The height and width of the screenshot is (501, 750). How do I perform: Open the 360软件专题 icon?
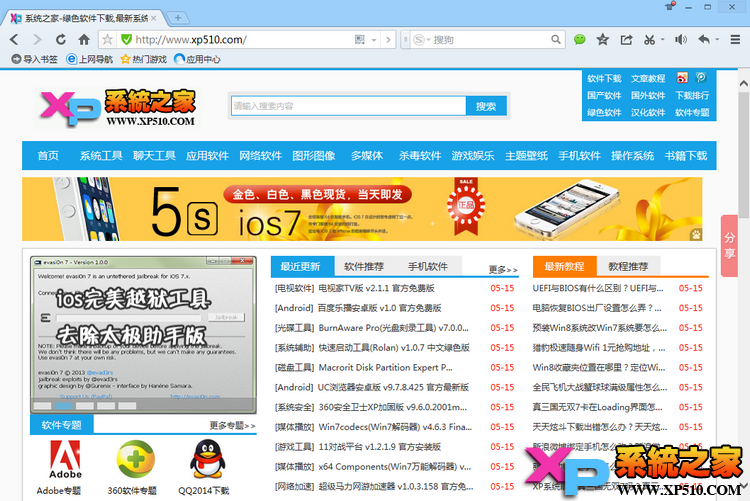point(135,459)
